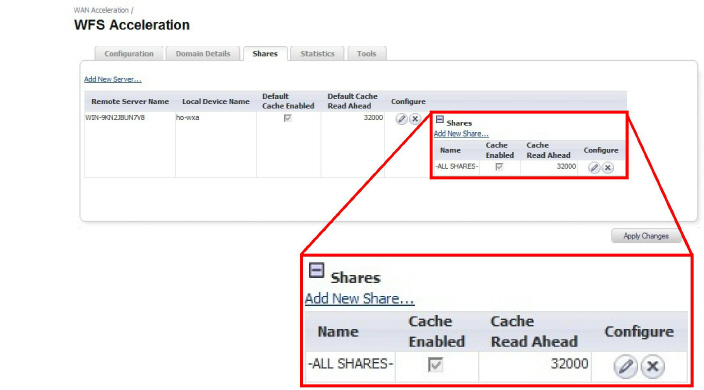Toggle Default Cache Enabled checkbox for ho-wxa

(x=288, y=118)
